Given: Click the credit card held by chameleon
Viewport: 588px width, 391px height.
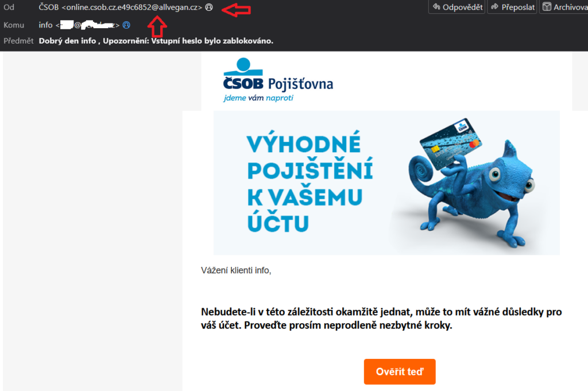Looking at the screenshot, I should (x=450, y=143).
